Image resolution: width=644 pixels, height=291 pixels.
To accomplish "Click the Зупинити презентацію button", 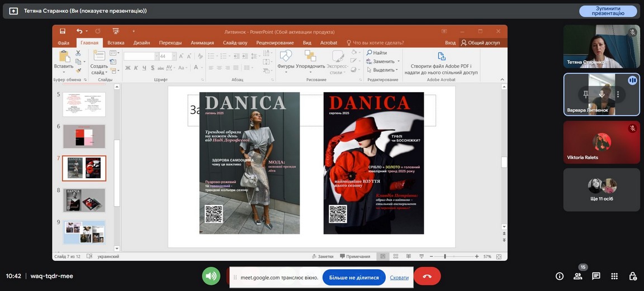I will click(608, 11).
